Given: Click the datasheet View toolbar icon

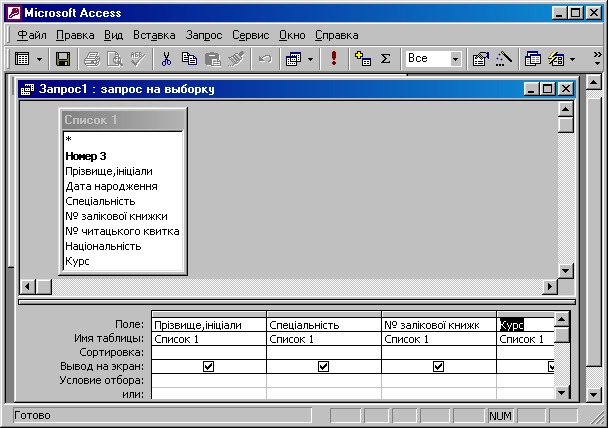Looking at the screenshot, I should 22,59.
